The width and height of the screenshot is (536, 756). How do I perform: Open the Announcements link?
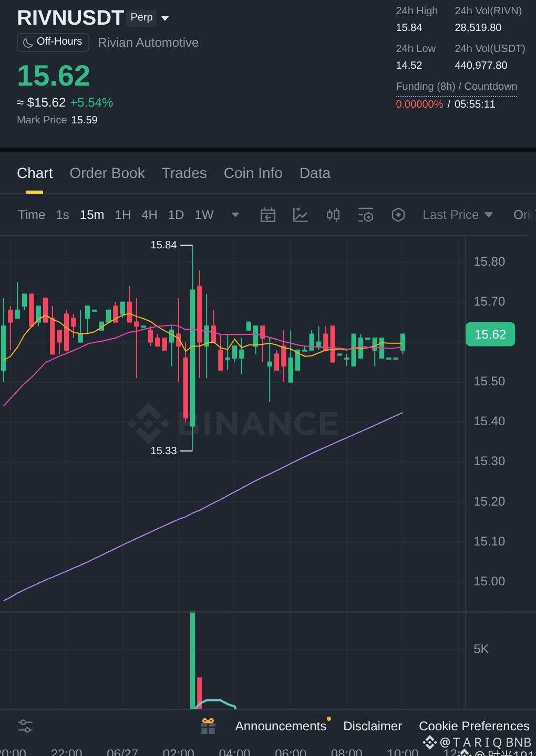(x=281, y=726)
